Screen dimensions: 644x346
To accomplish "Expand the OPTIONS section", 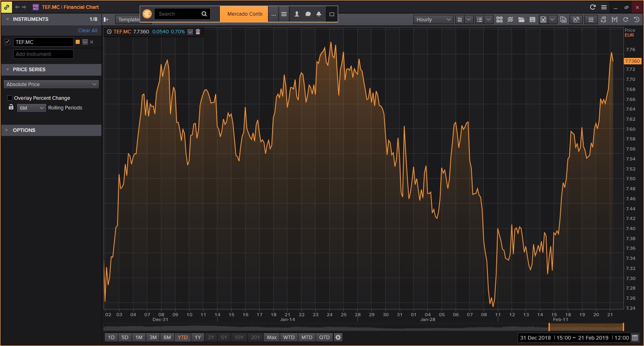I will coord(24,130).
